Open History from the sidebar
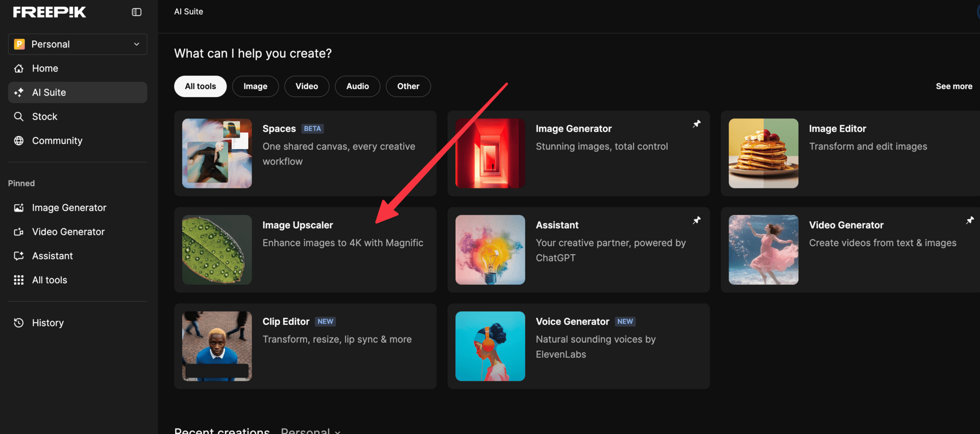The height and width of the screenshot is (434, 980). pos(78,323)
